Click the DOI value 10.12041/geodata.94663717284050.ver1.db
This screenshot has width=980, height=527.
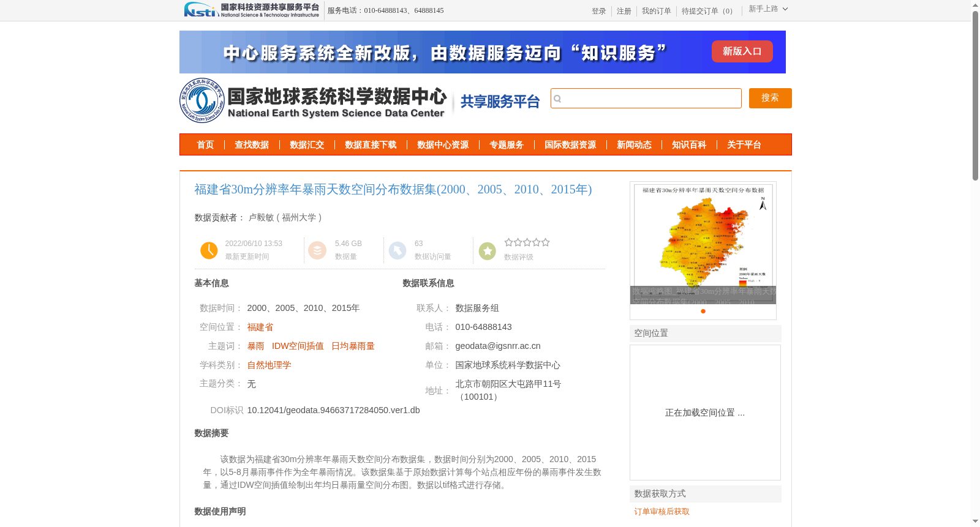(333, 410)
